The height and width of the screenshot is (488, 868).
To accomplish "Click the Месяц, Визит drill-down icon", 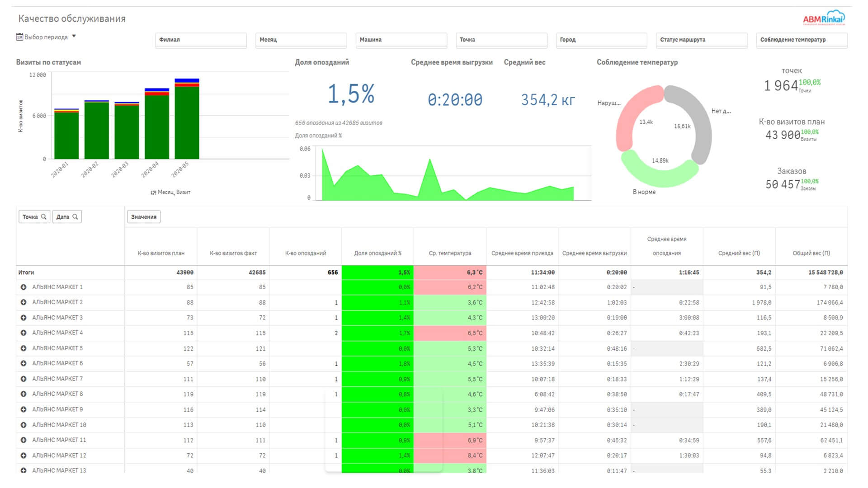I will point(153,192).
